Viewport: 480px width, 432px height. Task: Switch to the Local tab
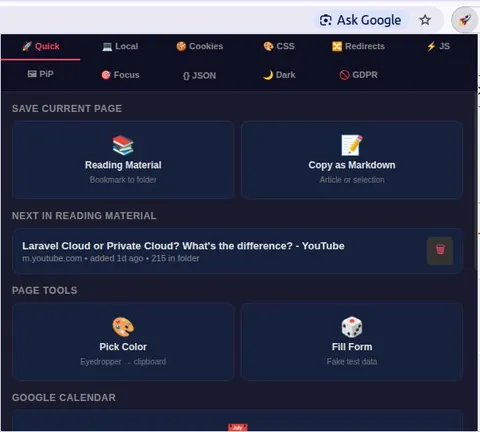point(120,46)
